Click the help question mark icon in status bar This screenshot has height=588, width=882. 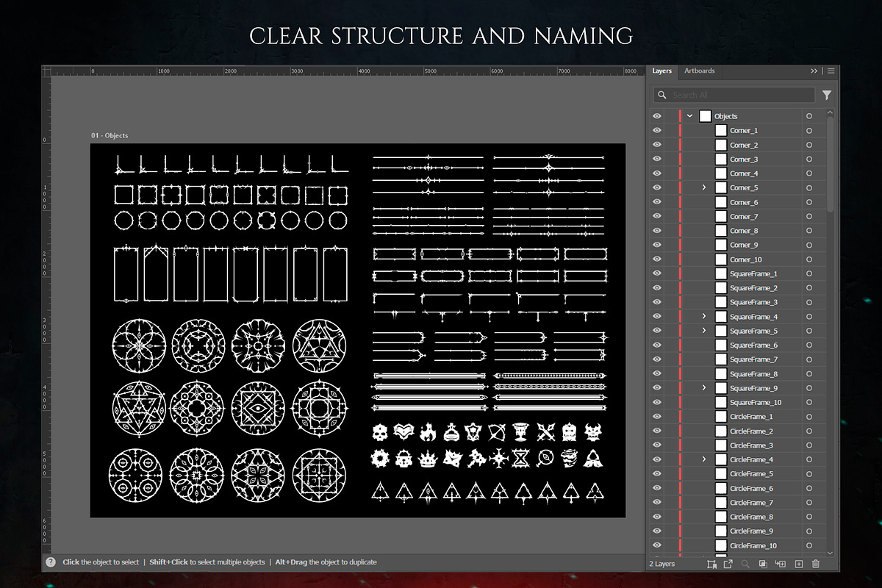tap(51, 562)
